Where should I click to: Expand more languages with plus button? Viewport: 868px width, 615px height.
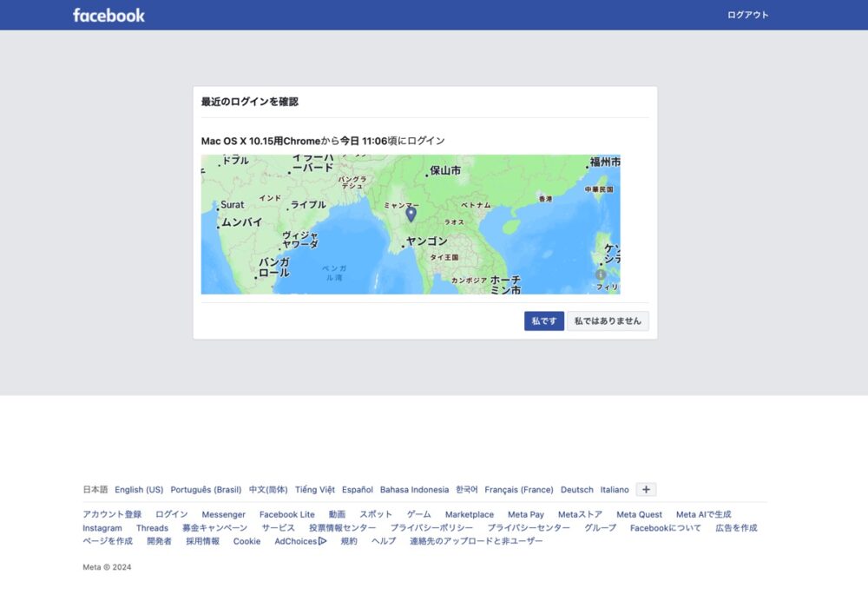646,489
